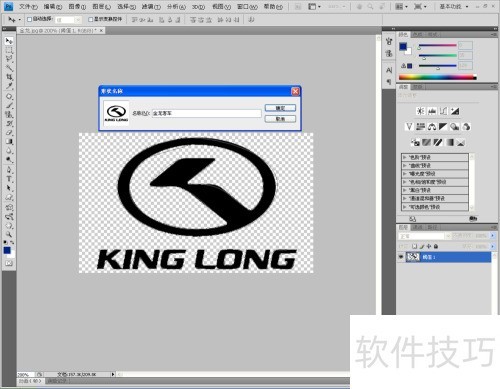Select the Move tool in the toolbox
This screenshot has width=500, height=389.
(9, 41)
